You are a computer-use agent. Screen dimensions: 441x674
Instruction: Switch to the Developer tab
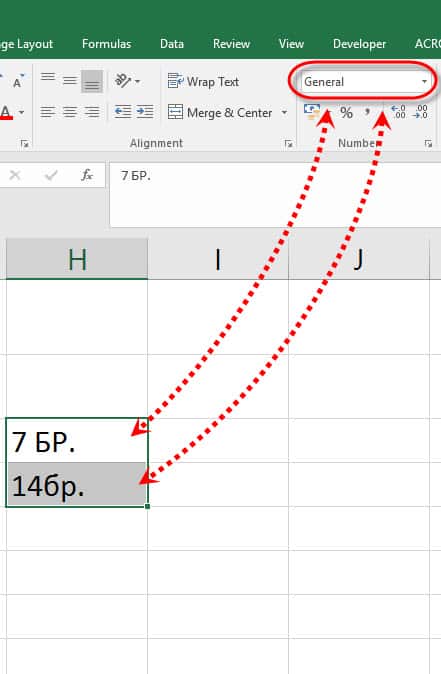click(359, 44)
